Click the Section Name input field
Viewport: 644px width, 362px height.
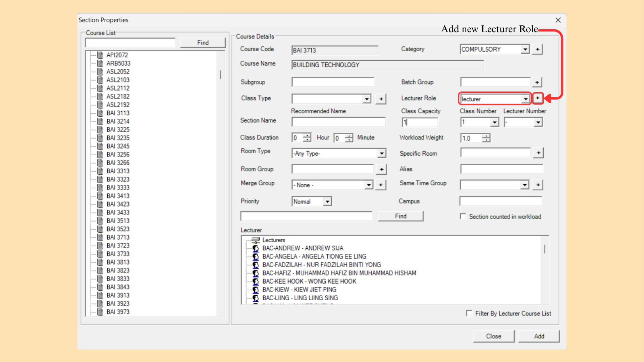pos(338,122)
